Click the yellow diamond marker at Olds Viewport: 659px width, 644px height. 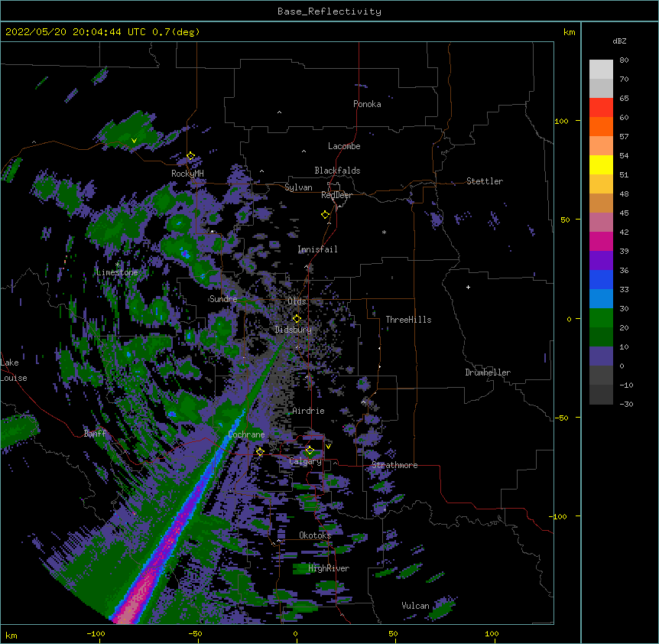point(297,319)
